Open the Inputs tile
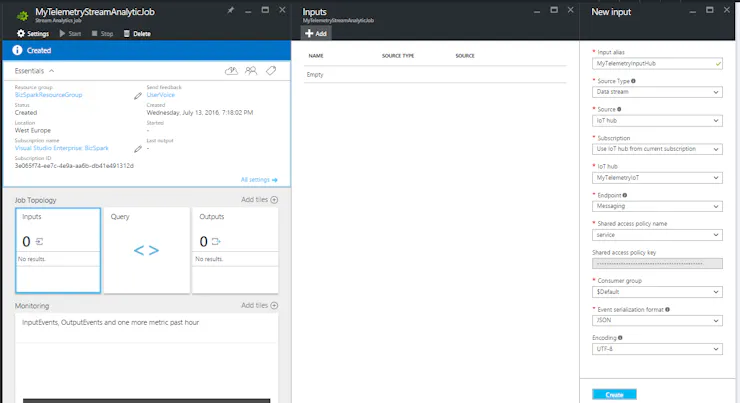 (x=58, y=251)
